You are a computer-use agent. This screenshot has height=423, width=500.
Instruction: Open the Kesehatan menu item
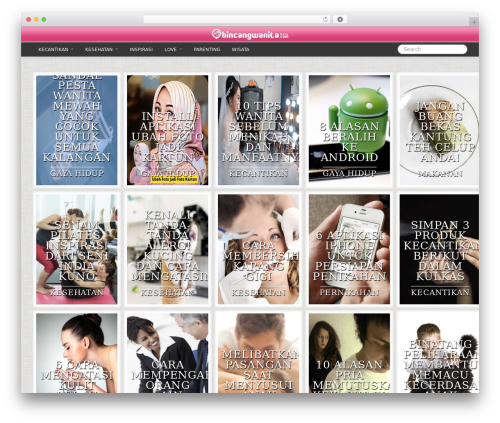99,49
